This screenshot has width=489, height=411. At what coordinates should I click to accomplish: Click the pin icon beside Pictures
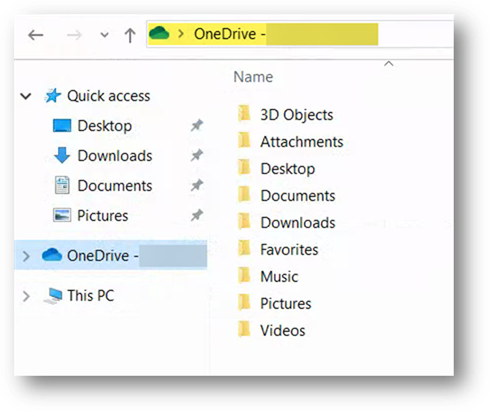197,215
